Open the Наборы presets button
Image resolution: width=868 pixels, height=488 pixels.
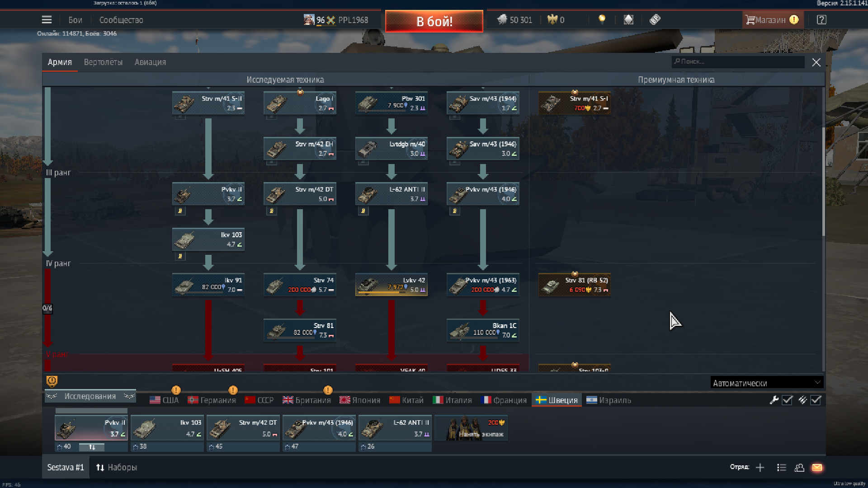pos(116,468)
